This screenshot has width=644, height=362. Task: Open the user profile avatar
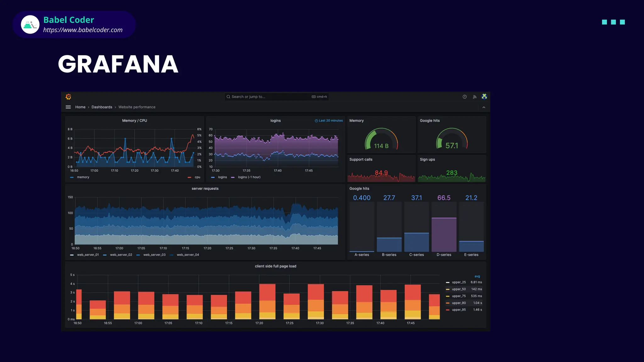click(484, 96)
